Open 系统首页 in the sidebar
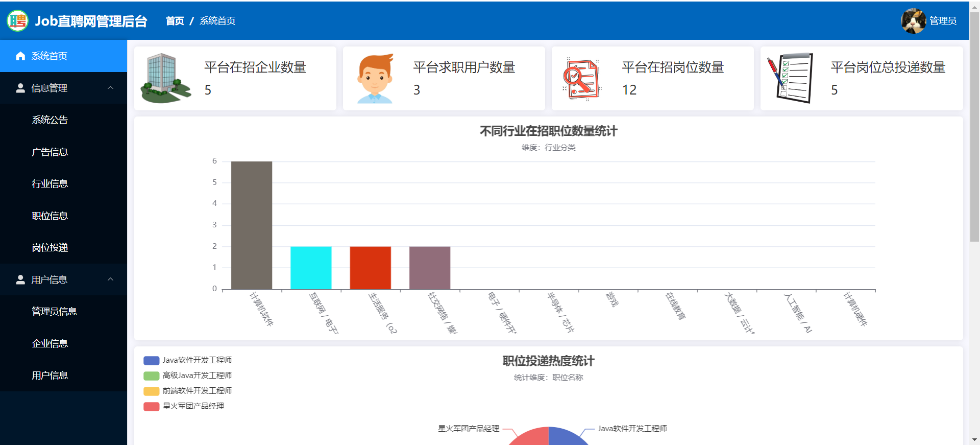This screenshot has height=445, width=980. pyautogui.click(x=63, y=56)
